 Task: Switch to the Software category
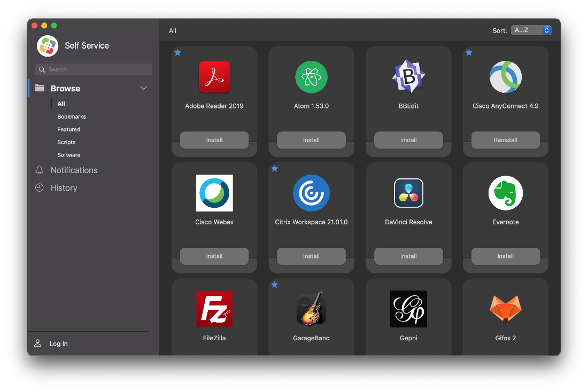pos(68,155)
